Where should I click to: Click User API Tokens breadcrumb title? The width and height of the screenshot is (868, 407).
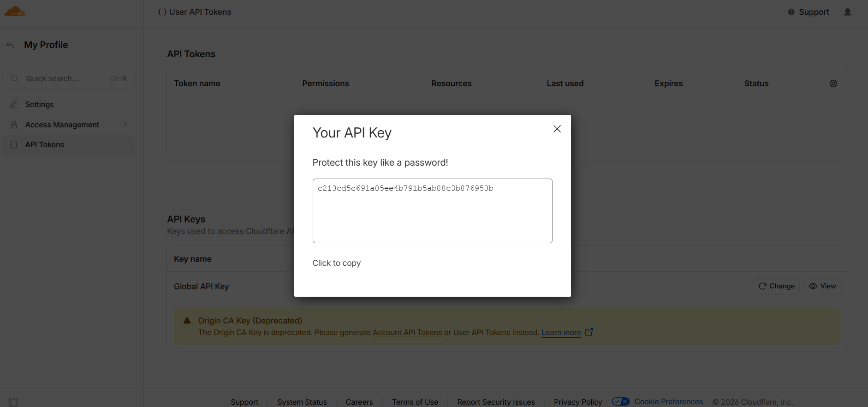click(200, 12)
